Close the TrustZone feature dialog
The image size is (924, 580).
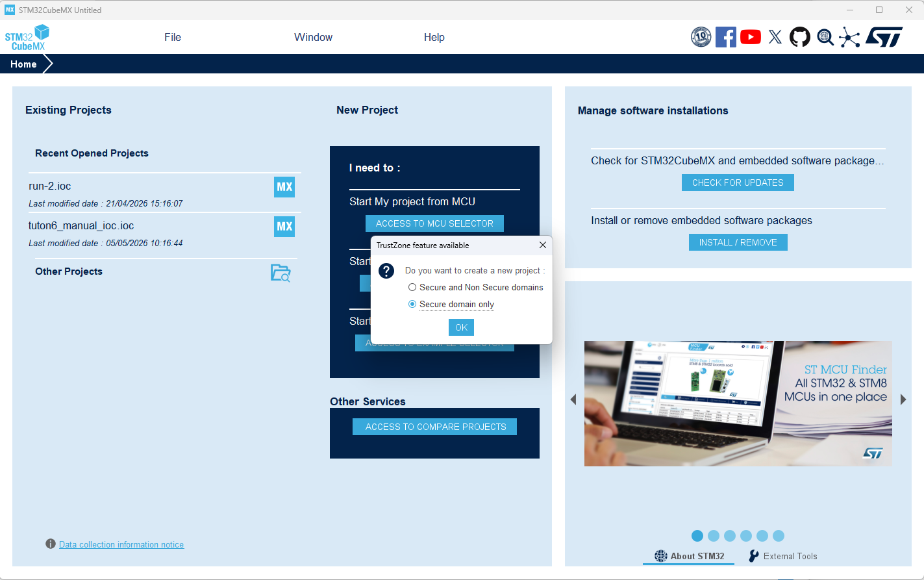tap(543, 245)
